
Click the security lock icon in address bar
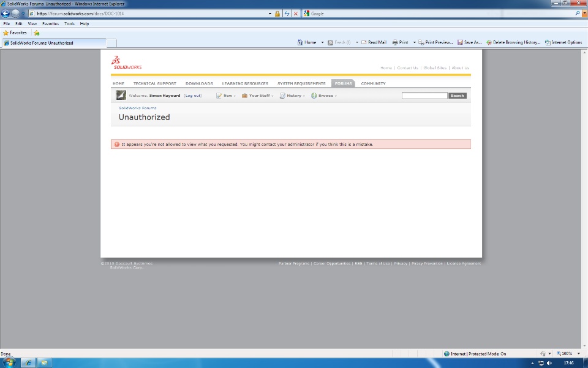click(277, 13)
